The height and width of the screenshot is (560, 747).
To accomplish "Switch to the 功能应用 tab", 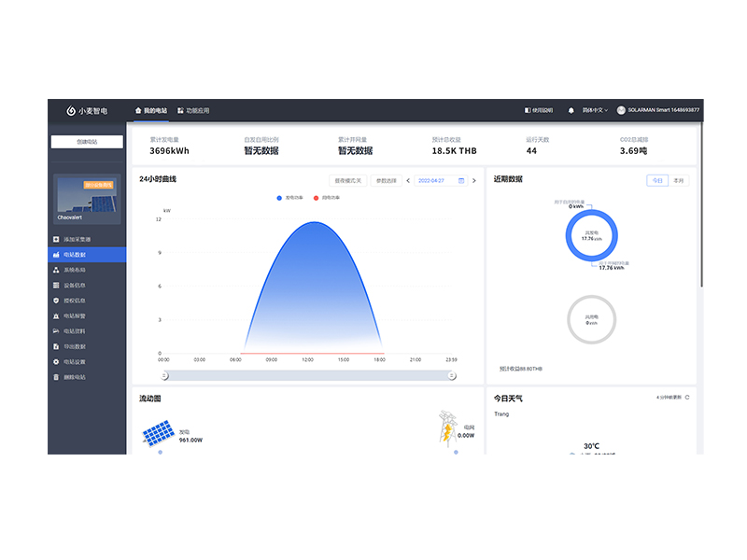I will [193, 110].
